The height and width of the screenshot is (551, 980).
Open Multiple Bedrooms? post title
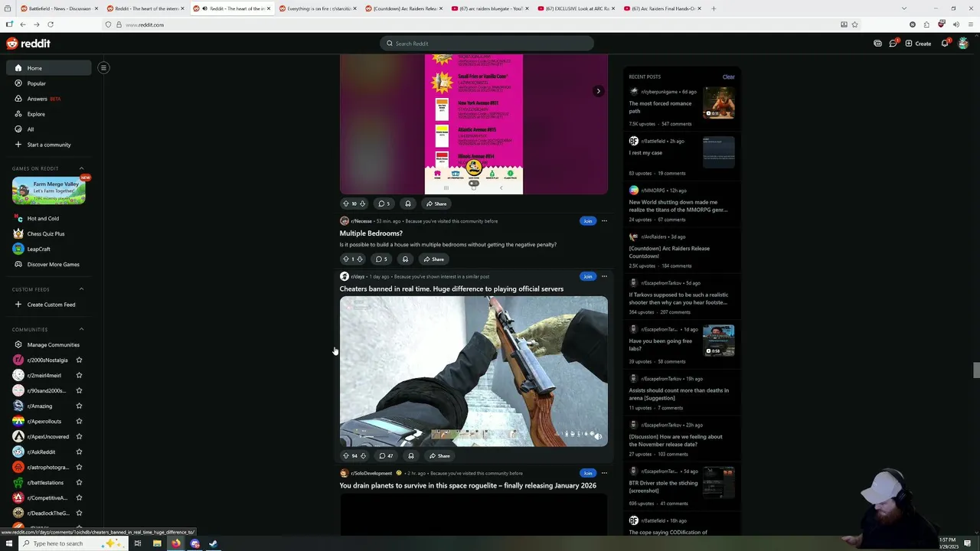click(x=371, y=233)
